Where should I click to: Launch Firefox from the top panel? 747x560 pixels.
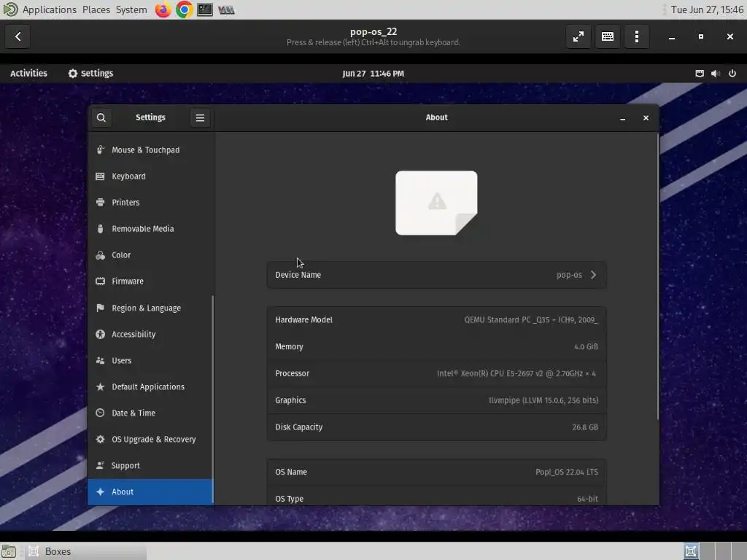[x=163, y=9]
